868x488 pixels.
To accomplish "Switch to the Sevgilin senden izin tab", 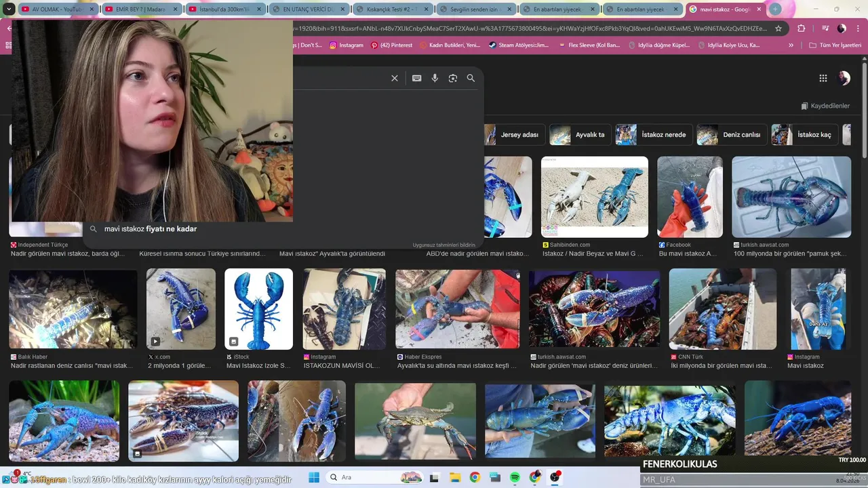I will 476,9.
